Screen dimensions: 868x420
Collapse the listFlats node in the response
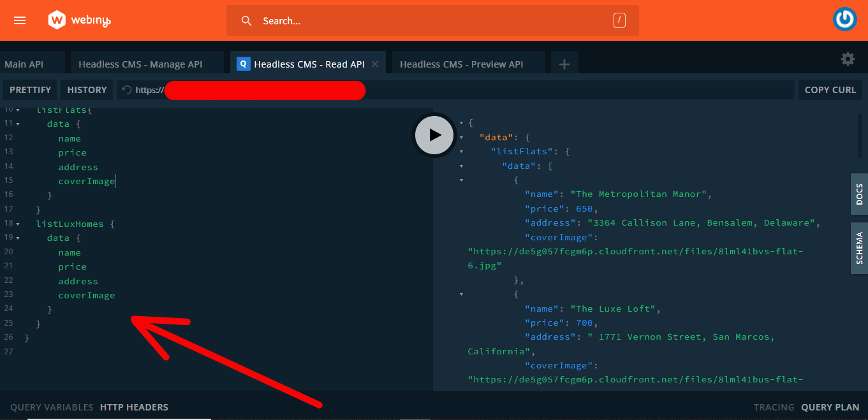[461, 151]
